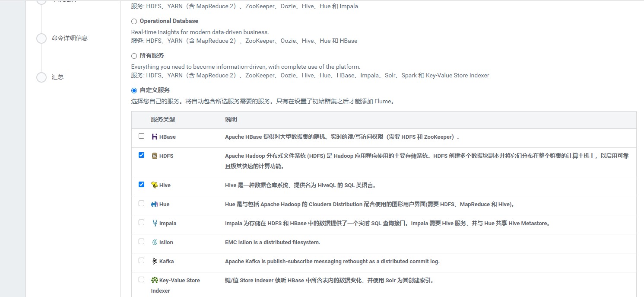This screenshot has width=644, height=297.
Task: Click the HDFS service icon
Action: (x=155, y=156)
